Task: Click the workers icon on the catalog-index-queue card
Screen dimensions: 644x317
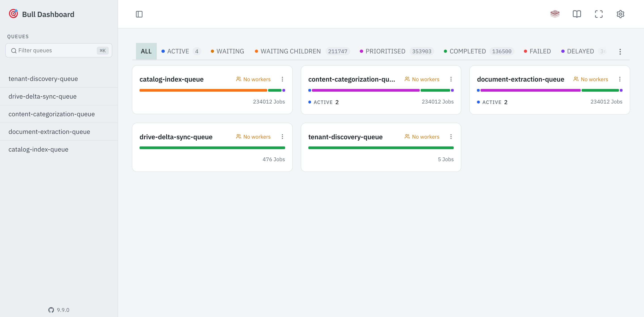Action: click(x=239, y=79)
